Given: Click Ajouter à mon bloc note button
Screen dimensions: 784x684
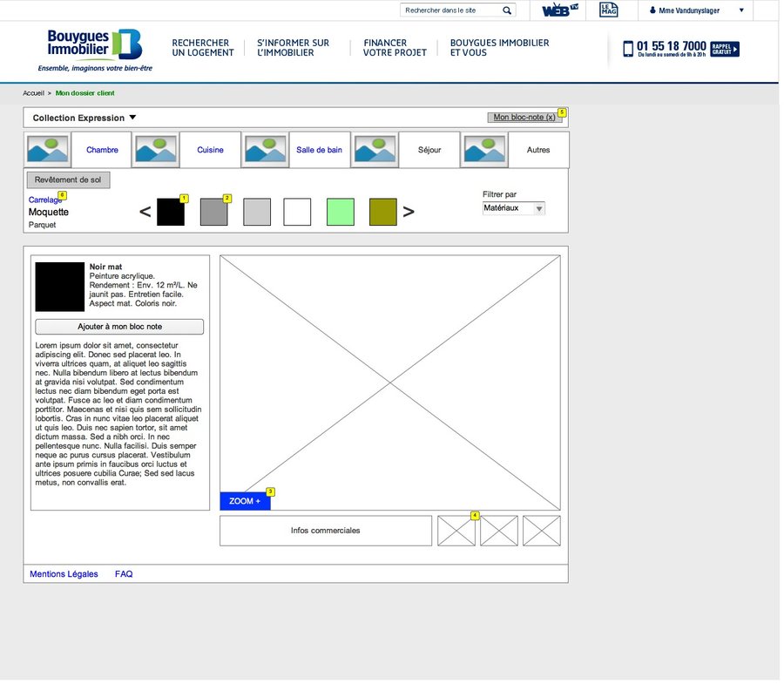Looking at the screenshot, I should (x=119, y=327).
